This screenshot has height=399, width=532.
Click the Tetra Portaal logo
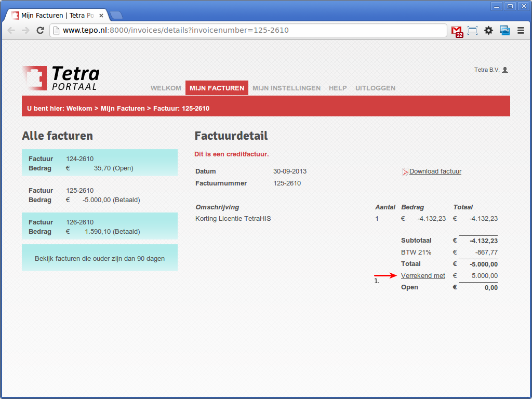pyautogui.click(x=61, y=78)
